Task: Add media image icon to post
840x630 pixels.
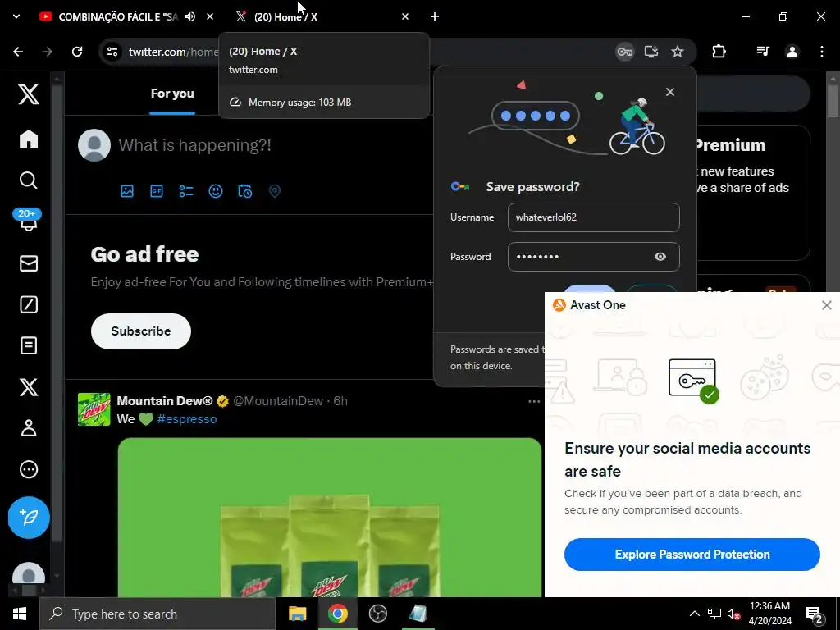Action: point(127,191)
